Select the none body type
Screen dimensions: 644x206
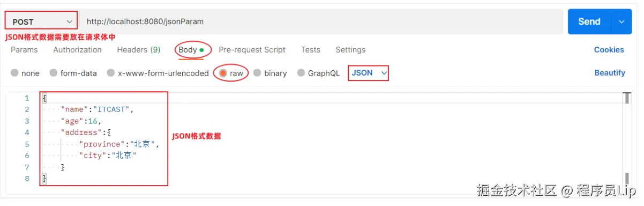click(x=25, y=73)
